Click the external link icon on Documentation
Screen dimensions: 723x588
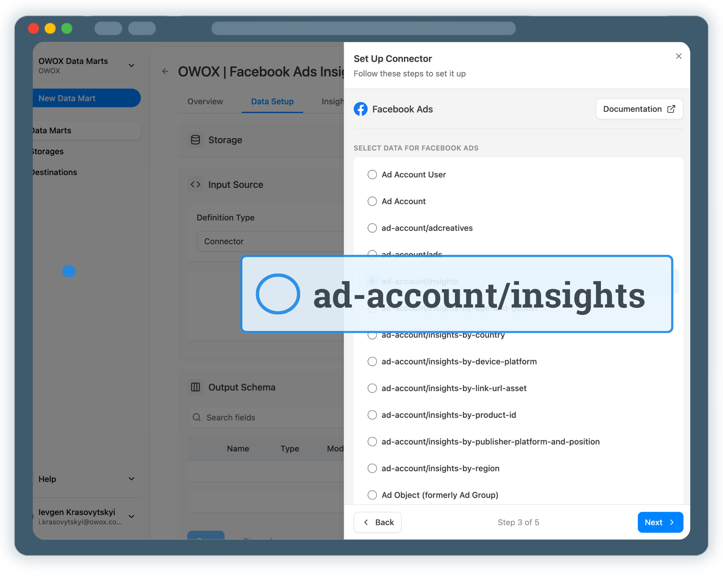point(671,109)
